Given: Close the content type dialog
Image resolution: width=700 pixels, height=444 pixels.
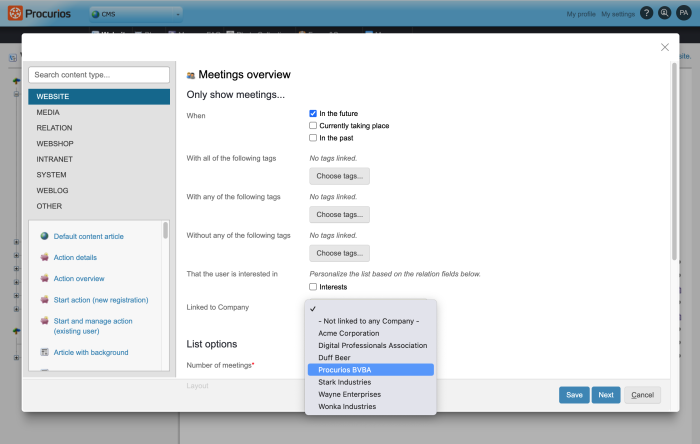Looking at the screenshot, I should click(x=665, y=47).
